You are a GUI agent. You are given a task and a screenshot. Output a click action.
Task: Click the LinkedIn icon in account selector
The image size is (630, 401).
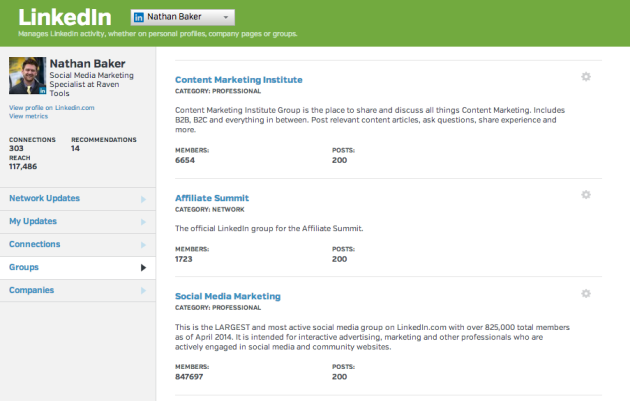tap(139, 17)
